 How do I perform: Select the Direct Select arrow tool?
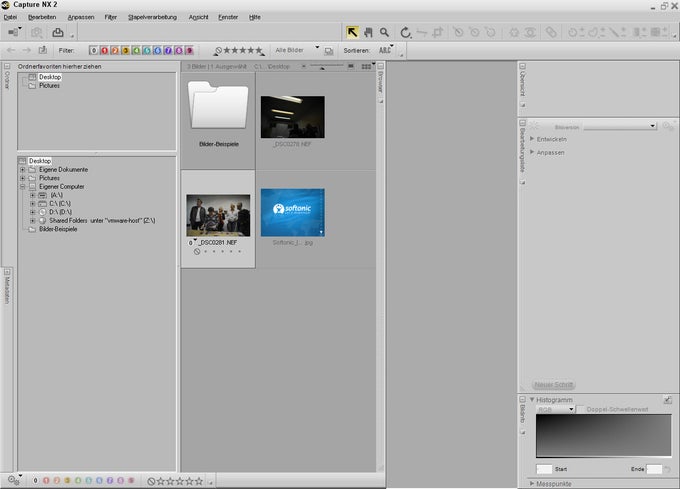(x=352, y=32)
